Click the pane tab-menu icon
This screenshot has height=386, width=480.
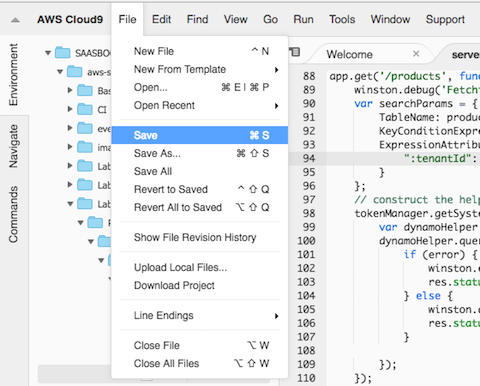tap(295, 52)
